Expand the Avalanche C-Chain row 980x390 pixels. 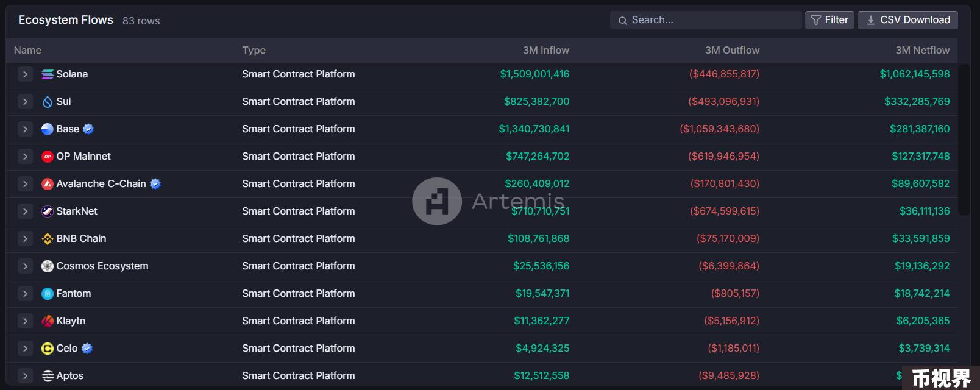pyautogui.click(x=25, y=184)
